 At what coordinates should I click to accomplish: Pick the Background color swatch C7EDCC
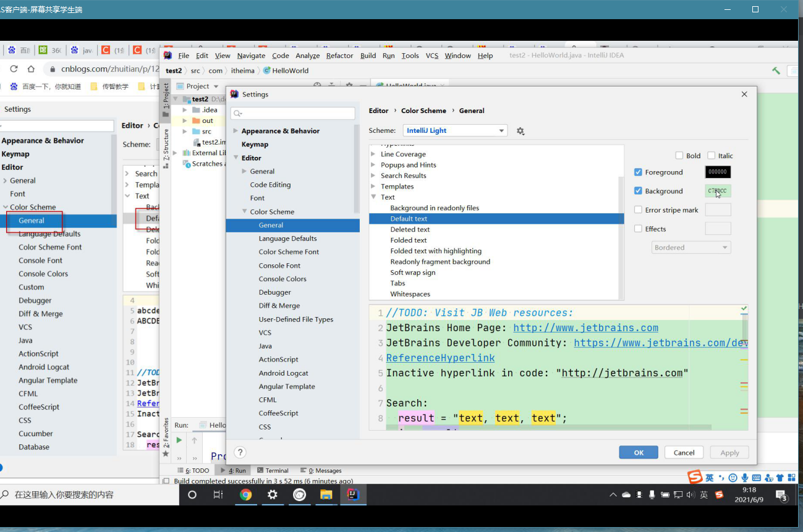point(718,191)
